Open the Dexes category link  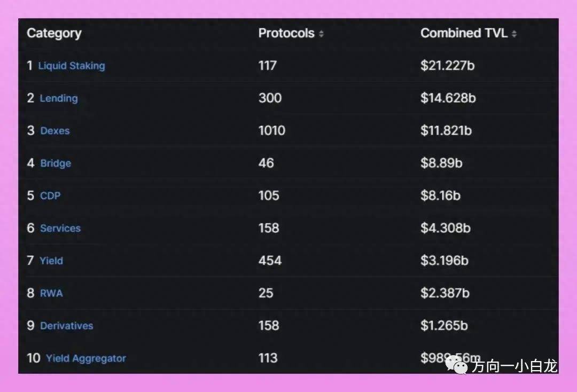pos(55,131)
